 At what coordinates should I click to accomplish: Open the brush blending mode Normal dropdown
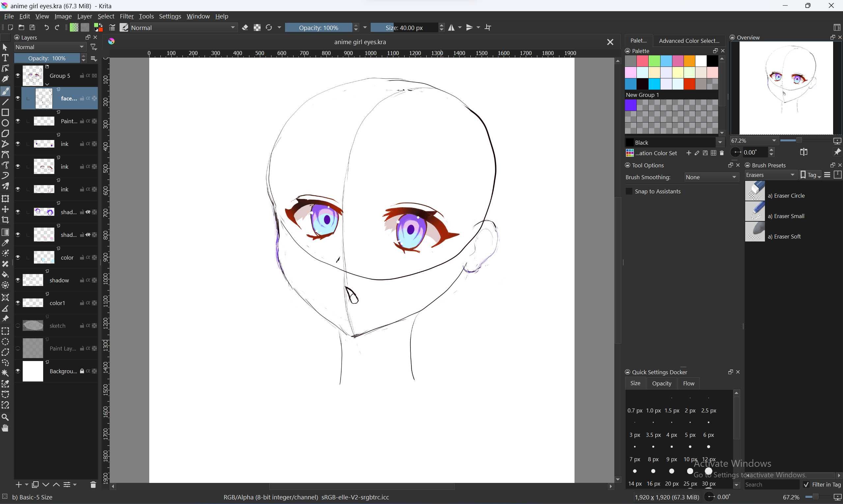[x=183, y=28]
